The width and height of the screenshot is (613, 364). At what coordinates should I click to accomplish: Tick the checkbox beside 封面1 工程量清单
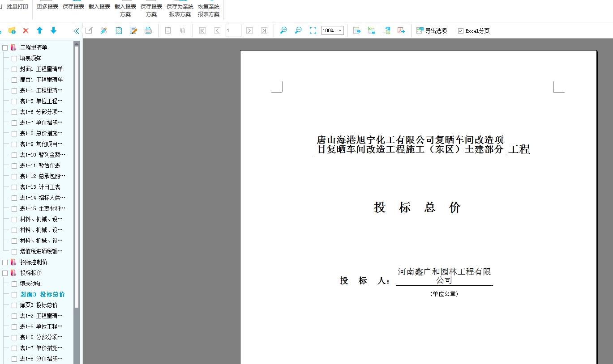click(14, 69)
